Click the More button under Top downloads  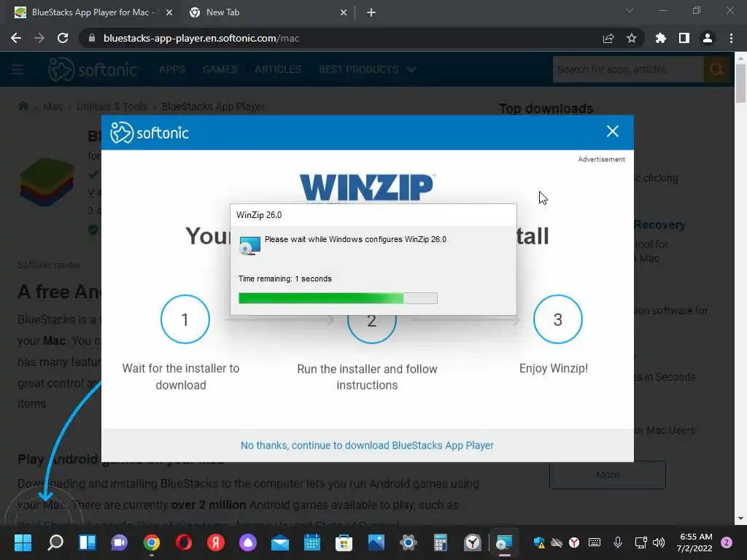click(608, 475)
